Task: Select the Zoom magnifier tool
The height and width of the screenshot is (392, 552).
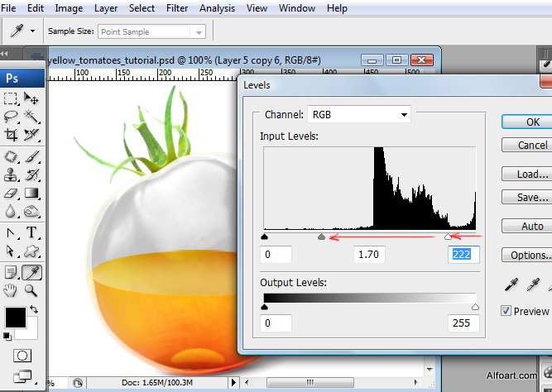Action: point(31,290)
